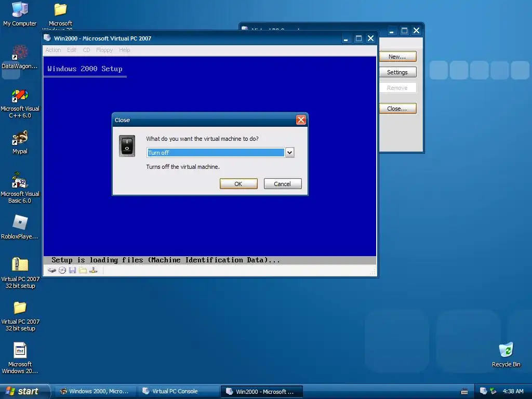The height and width of the screenshot is (399, 532).
Task: Switch to Virtual PC Console taskbar button
Action: click(178, 391)
